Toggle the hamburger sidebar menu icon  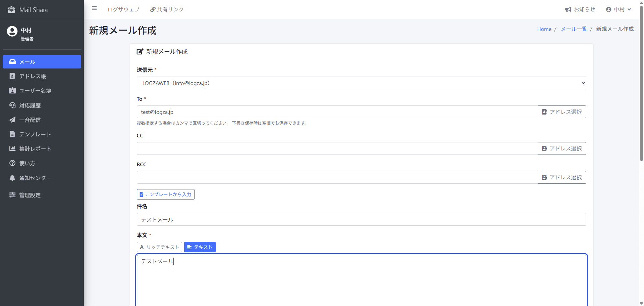click(94, 8)
